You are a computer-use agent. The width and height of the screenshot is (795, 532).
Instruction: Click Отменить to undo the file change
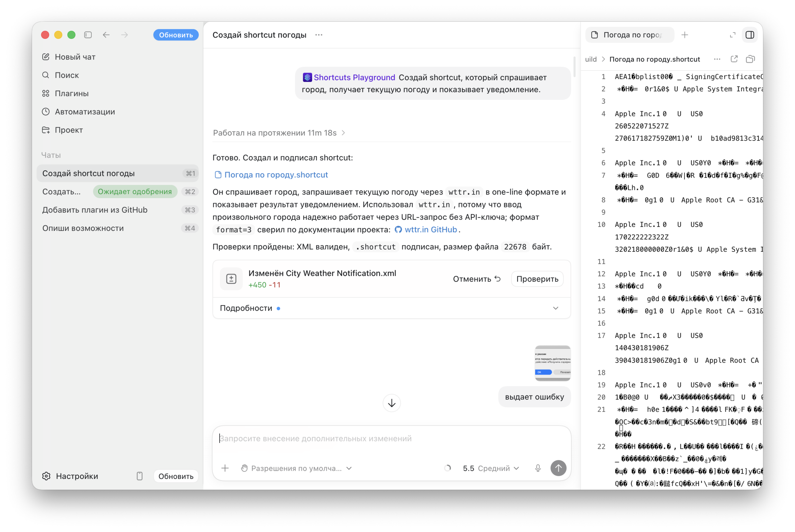477,279
